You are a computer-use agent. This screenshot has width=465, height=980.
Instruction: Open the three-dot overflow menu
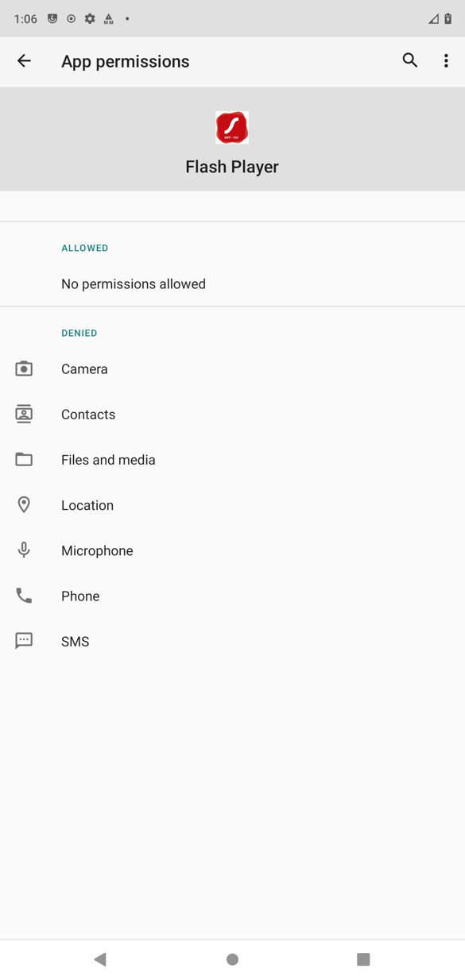pyautogui.click(x=446, y=60)
